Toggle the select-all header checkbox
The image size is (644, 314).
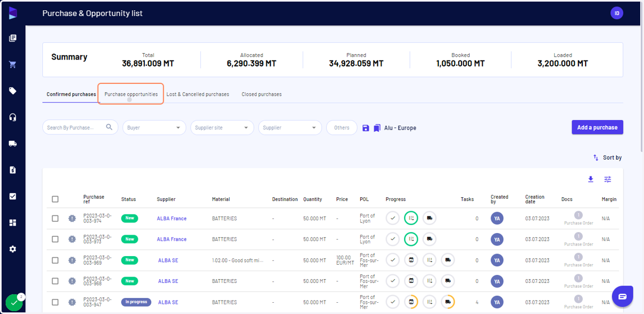55,199
